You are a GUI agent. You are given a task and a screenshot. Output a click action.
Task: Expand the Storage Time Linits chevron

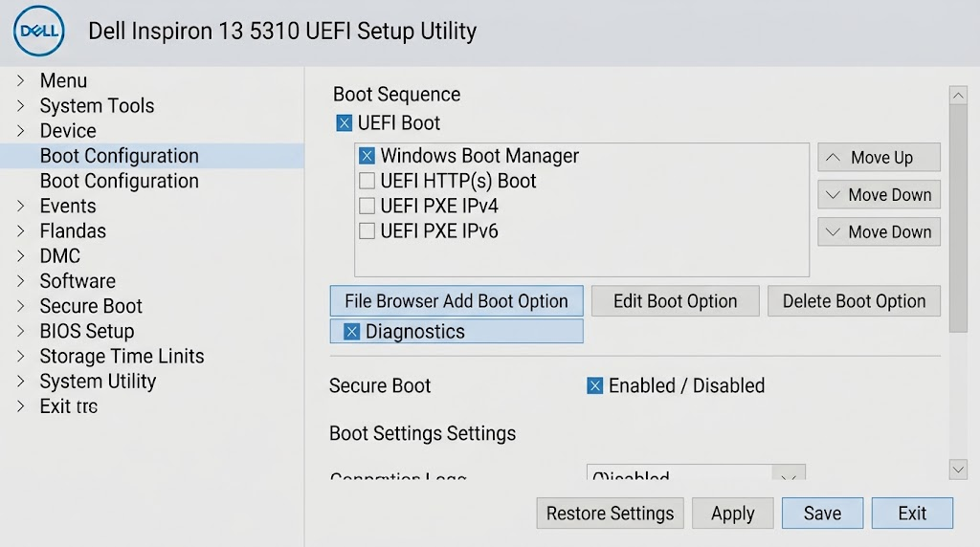[x=21, y=356]
